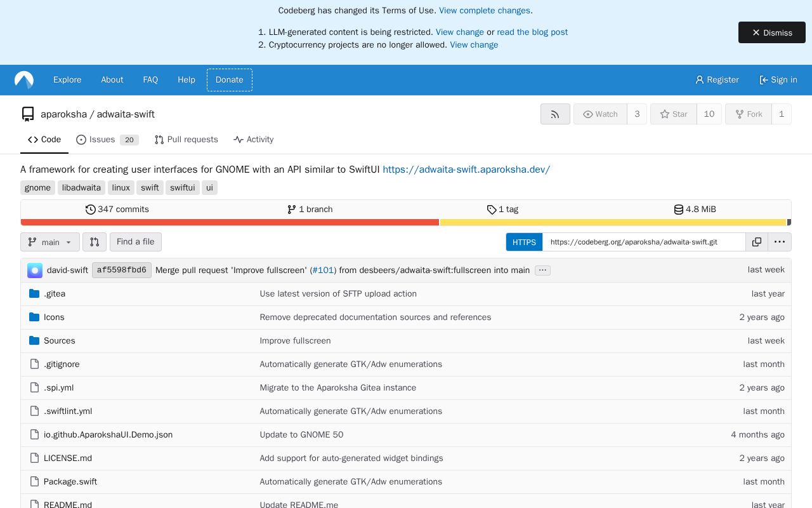
Task: Copy the repository clone URL
Action: (x=757, y=242)
